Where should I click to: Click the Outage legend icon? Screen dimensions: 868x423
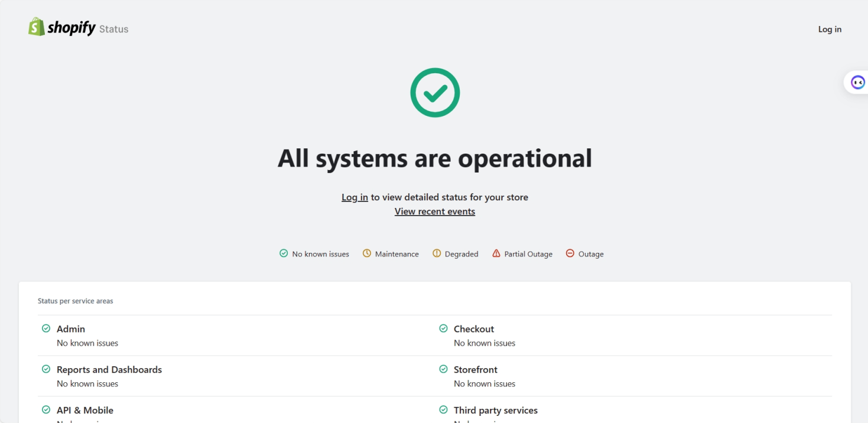click(x=569, y=253)
